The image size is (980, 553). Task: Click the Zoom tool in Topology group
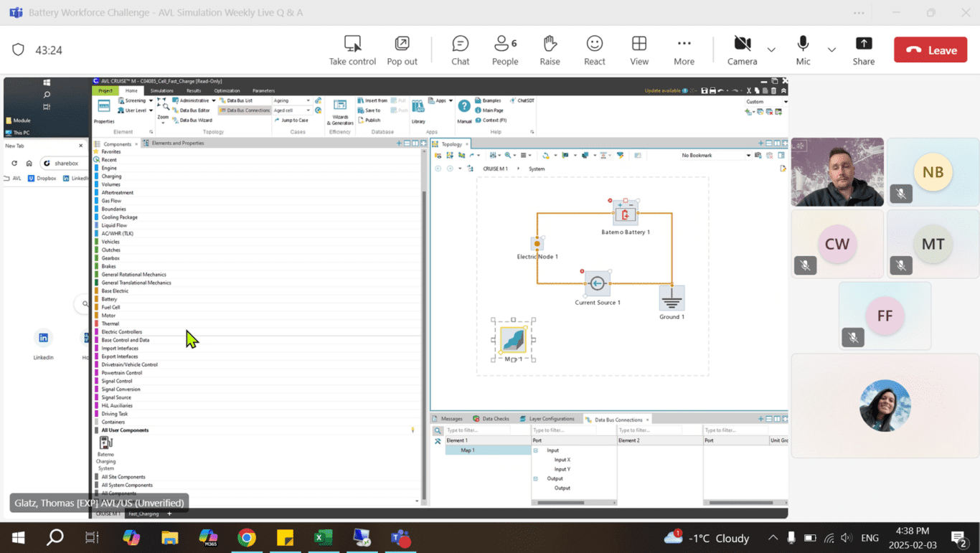click(163, 110)
